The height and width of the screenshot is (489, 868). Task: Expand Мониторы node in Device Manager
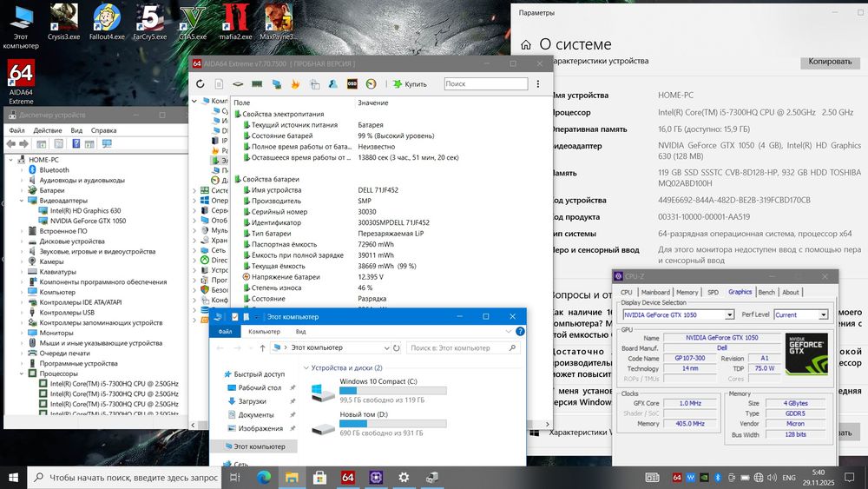(x=23, y=333)
